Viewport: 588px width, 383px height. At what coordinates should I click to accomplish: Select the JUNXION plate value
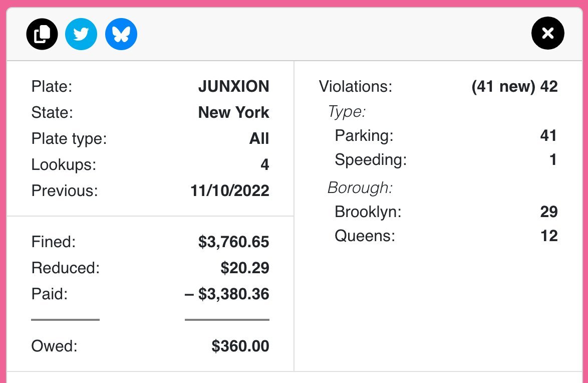click(233, 86)
